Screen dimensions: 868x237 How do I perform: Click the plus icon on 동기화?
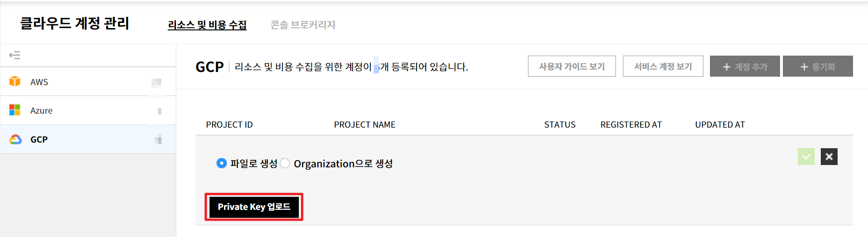point(804,67)
